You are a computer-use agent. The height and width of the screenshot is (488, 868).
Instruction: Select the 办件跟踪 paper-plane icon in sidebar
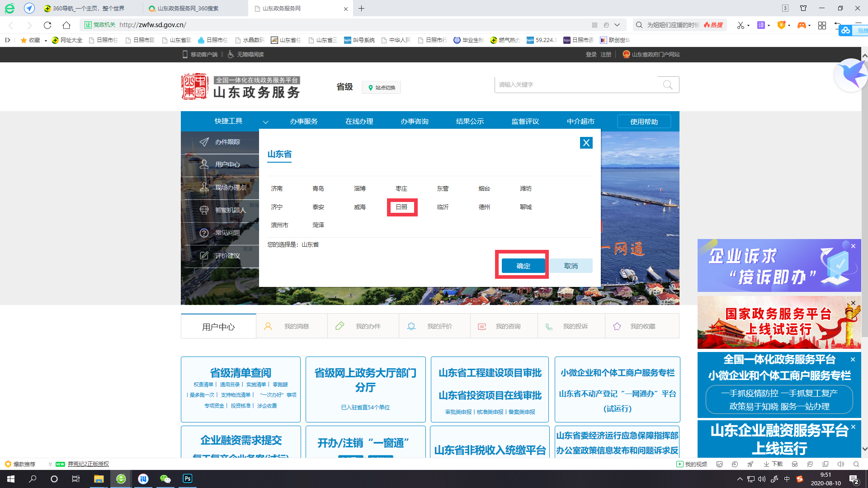point(205,141)
